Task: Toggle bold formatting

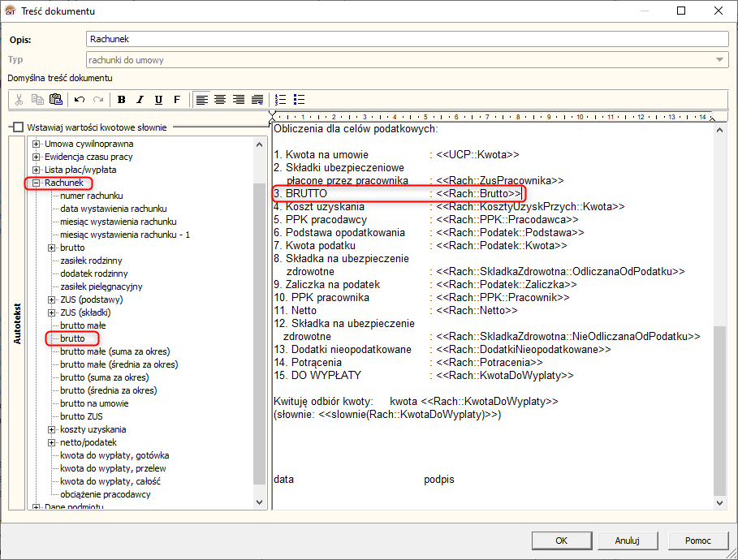Action: 122,100
